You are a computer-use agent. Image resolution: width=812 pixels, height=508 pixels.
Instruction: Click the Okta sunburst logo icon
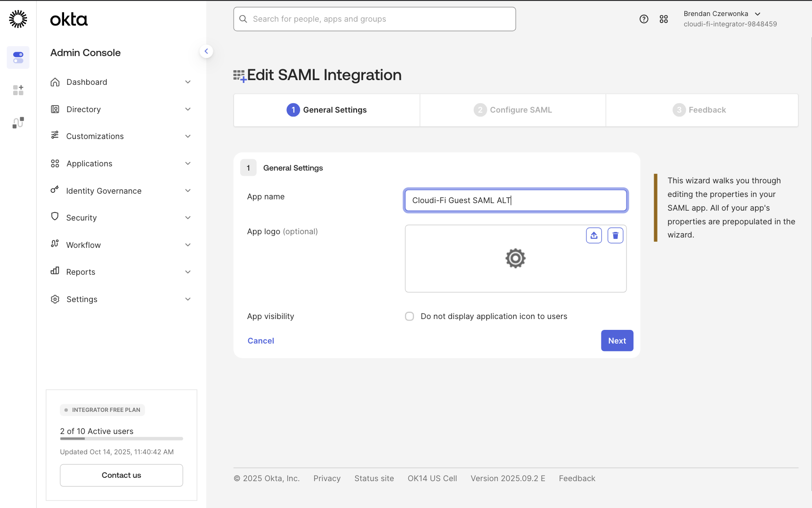(x=18, y=19)
